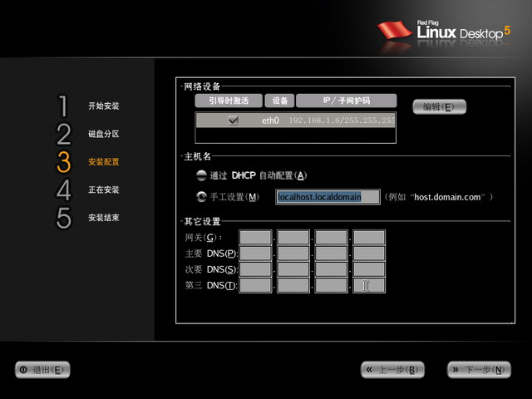Click the 引导时激活 column header
The width and height of the screenshot is (532, 399).
point(229,101)
